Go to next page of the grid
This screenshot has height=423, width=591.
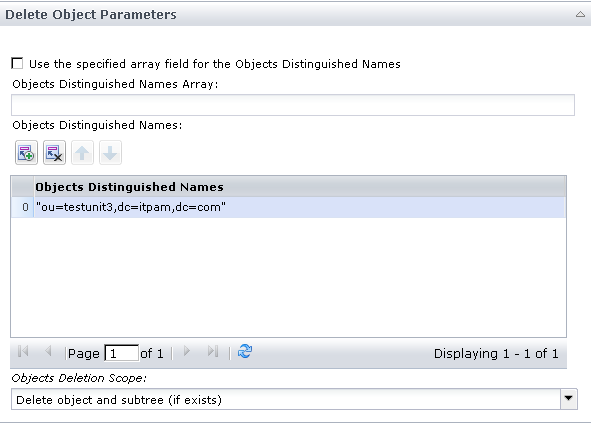pos(187,351)
